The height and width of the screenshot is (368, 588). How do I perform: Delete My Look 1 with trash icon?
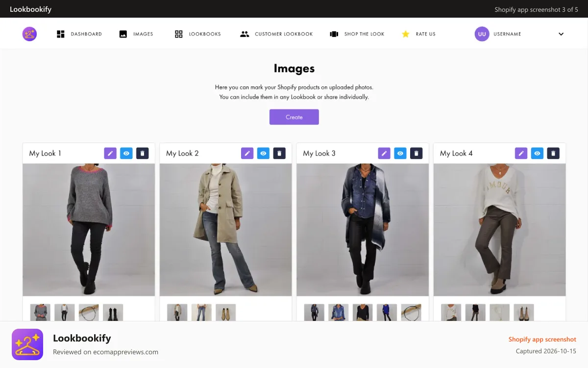(x=143, y=153)
